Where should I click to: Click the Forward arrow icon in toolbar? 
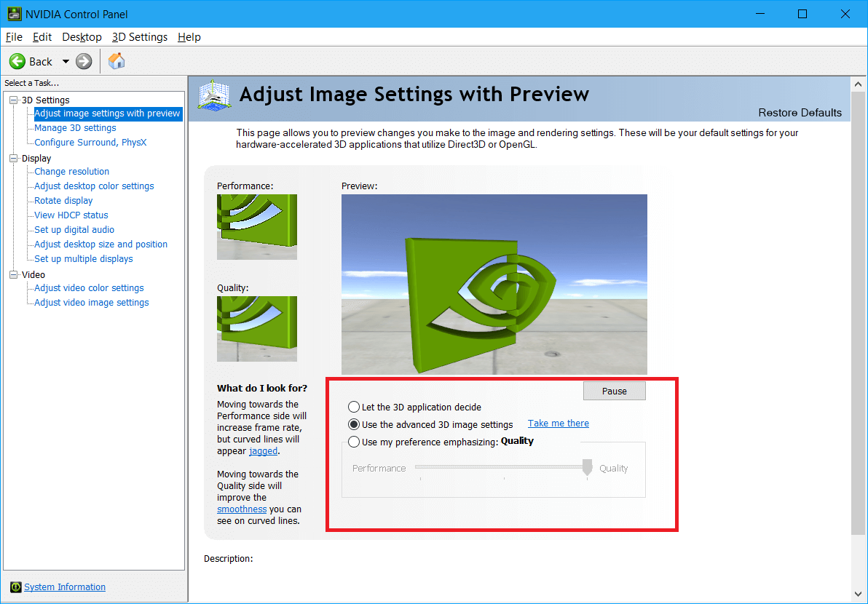pos(84,62)
